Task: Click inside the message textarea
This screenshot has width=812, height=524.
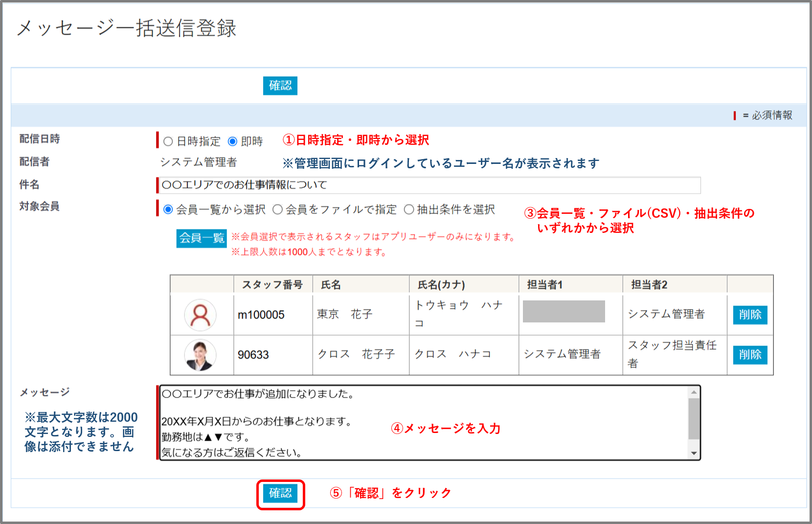Action: [x=424, y=423]
